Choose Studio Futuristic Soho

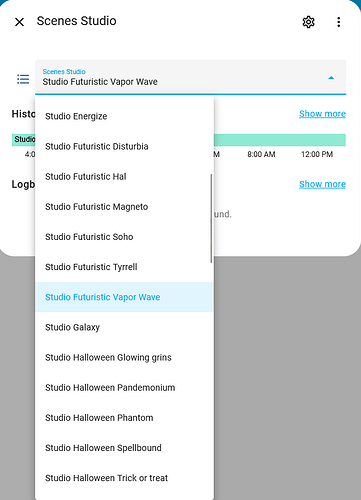pos(124,237)
